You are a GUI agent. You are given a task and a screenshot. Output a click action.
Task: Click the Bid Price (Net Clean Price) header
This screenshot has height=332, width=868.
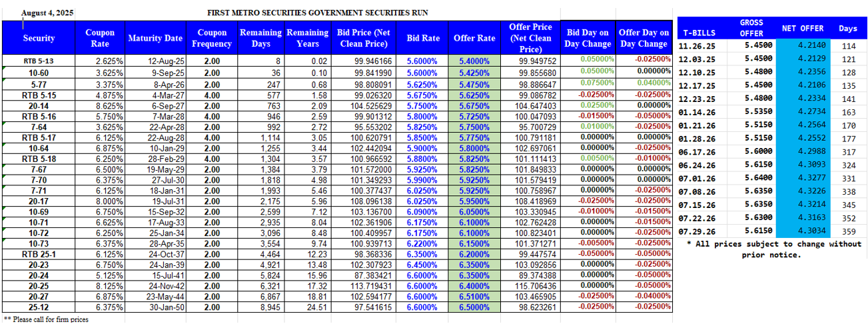[x=362, y=38]
